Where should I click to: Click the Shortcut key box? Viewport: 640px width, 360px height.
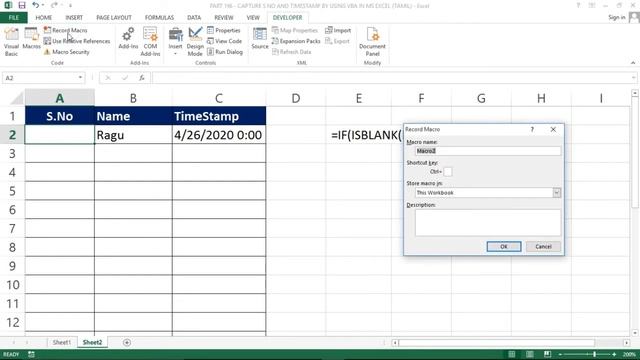click(448, 172)
